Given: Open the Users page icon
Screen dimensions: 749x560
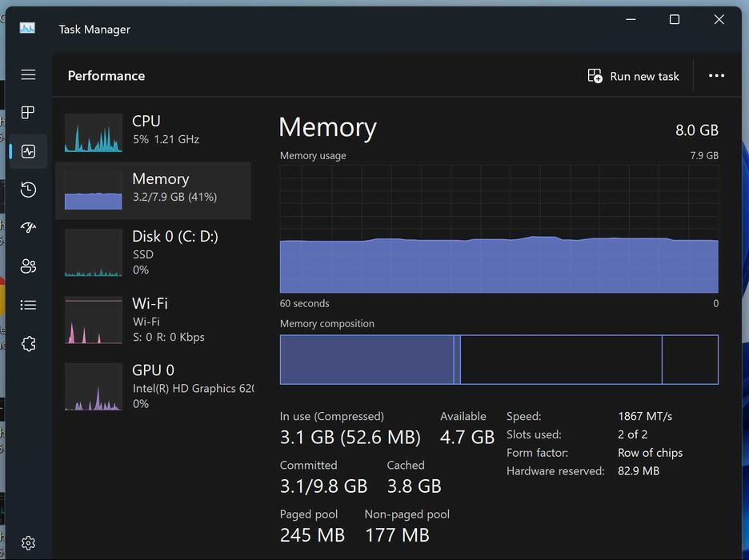Looking at the screenshot, I should tap(28, 266).
